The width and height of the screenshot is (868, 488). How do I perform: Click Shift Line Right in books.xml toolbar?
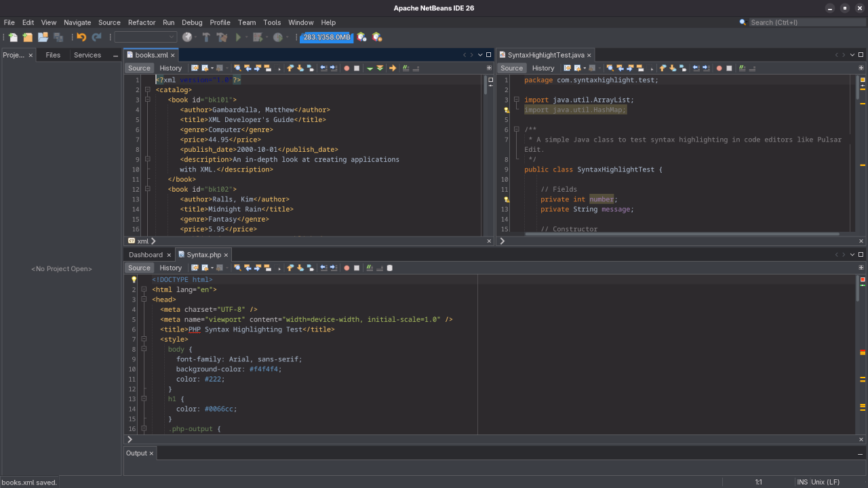pyautogui.click(x=334, y=68)
